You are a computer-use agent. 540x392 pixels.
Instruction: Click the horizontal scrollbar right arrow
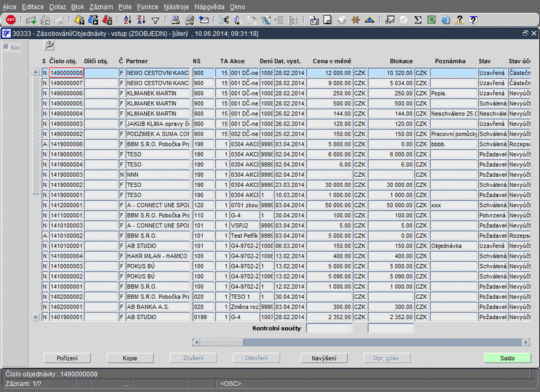click(526, 343)
